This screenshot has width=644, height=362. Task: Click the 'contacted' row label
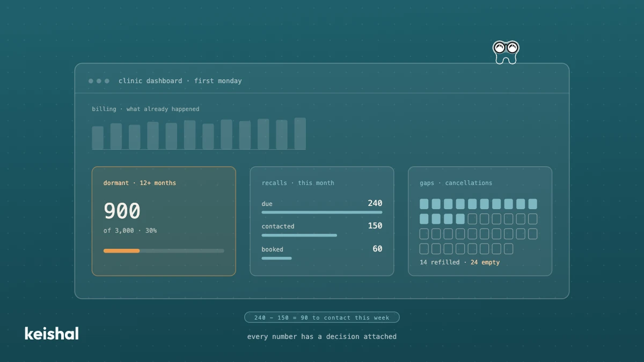(278, 226)
